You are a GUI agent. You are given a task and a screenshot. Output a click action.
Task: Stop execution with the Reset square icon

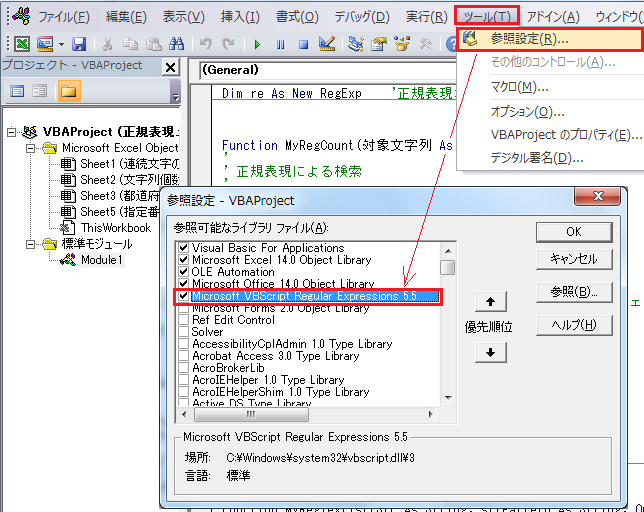301,44
